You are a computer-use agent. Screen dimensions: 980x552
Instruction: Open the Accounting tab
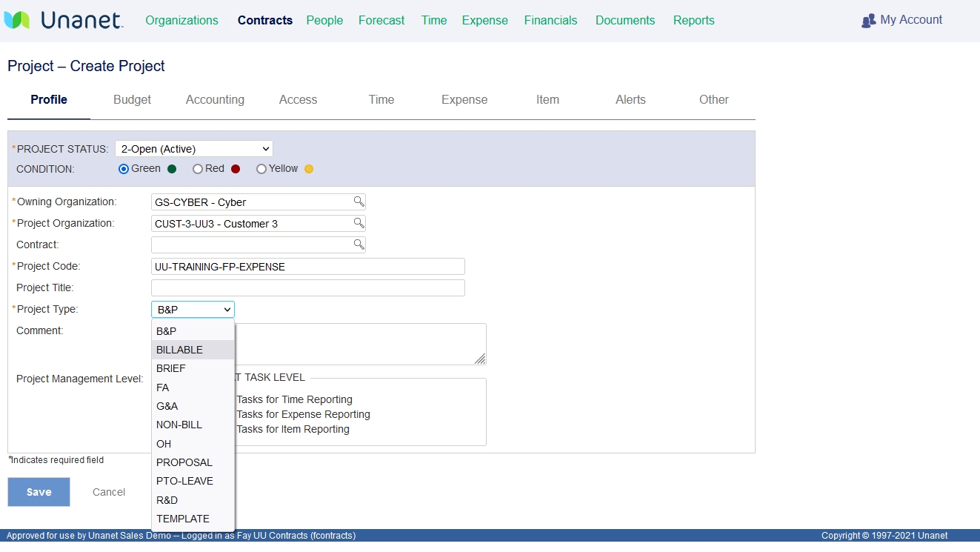(x=215, y=99)
